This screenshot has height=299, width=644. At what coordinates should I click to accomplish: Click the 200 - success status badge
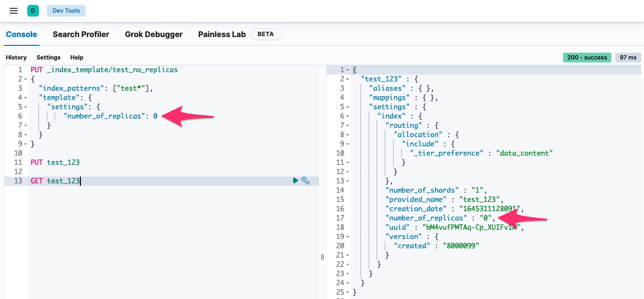point(587,58)
